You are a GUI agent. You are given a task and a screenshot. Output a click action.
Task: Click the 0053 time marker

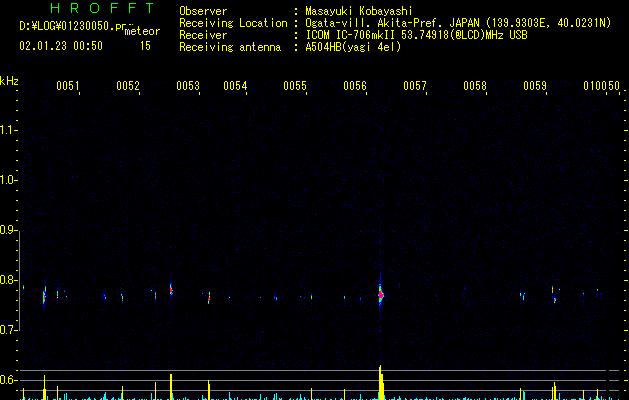pos(188,86)
